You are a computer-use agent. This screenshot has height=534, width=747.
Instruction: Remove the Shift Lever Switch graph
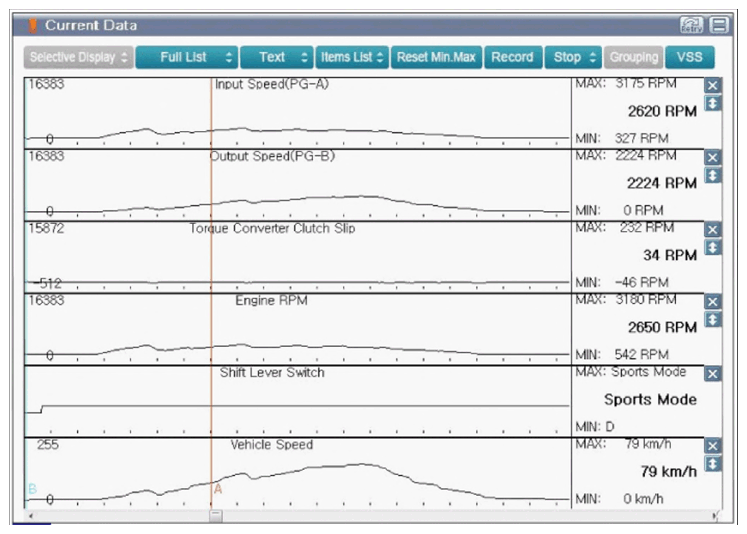712,374
